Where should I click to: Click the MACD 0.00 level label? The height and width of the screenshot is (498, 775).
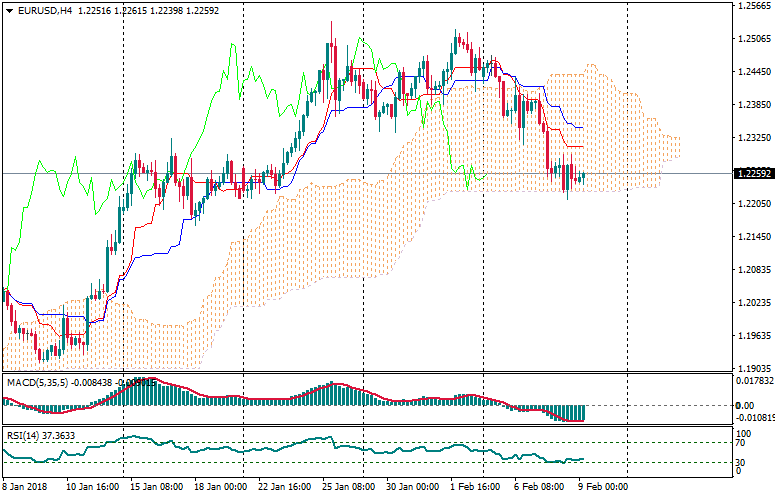tap(745, 405)
